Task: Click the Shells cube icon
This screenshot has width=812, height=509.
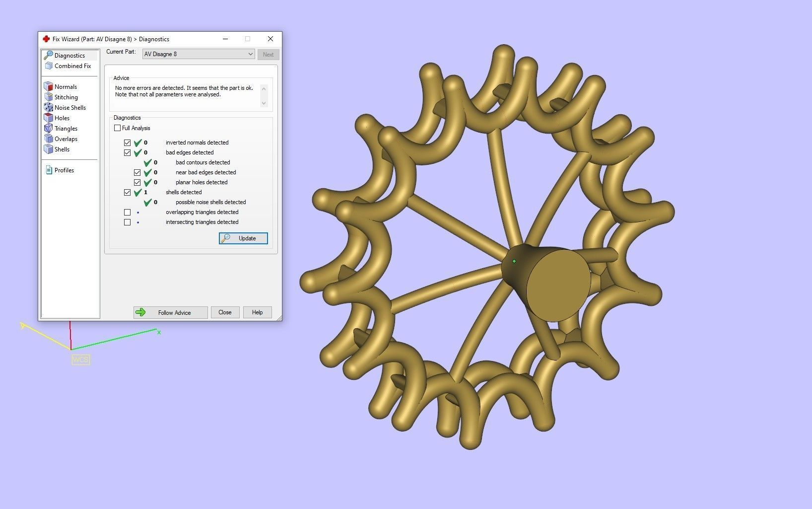Action: [x=48, y=149]
